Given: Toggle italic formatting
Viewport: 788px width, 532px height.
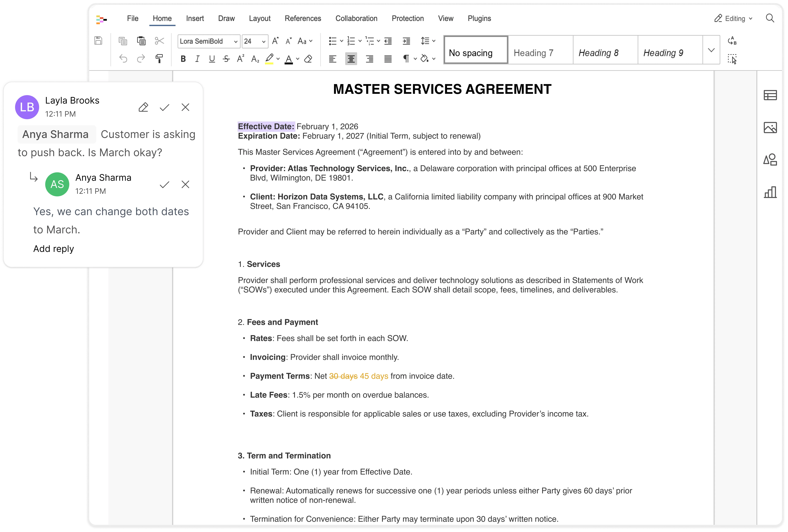Looking at the screenshot, I should (x=197, y=59).
